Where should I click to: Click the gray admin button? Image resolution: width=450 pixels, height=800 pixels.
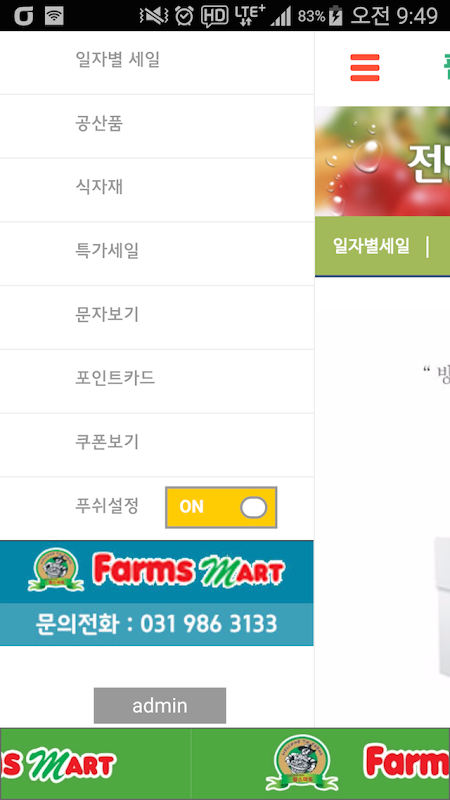pos(160,706)
